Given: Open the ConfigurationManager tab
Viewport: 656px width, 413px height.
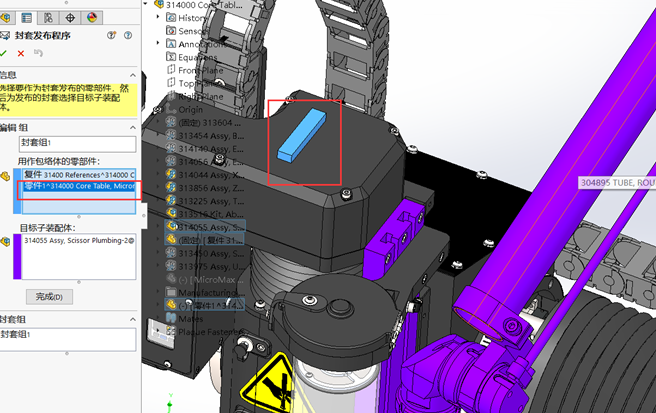Looking at the screenshot, I should 48,18.
